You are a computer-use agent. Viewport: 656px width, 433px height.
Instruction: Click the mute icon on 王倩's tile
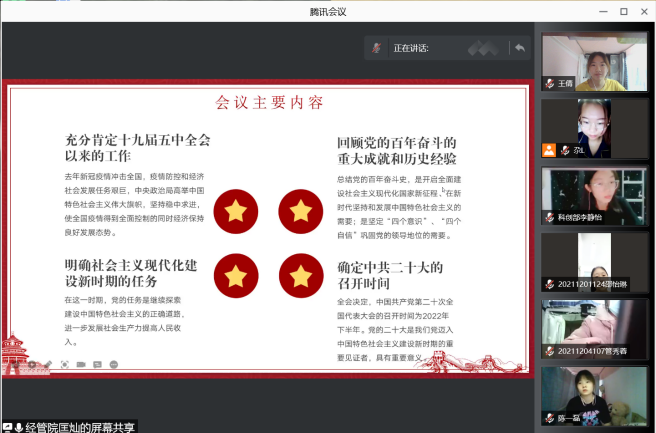[x=548, y=84]
